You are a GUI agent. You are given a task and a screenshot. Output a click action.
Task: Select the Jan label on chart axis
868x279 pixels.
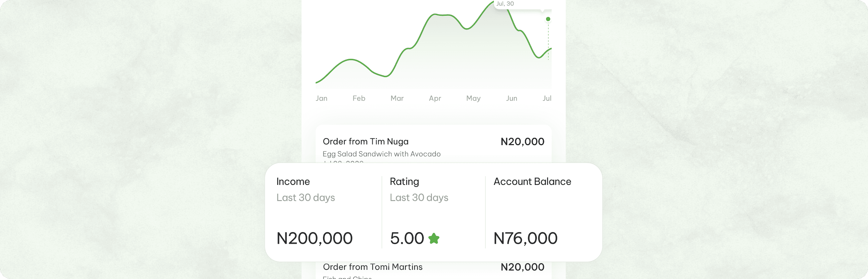pos(322,98)
